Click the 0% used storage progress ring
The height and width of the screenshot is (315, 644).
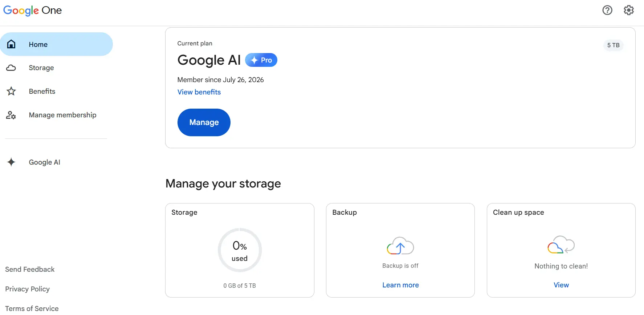coord(240,250)
